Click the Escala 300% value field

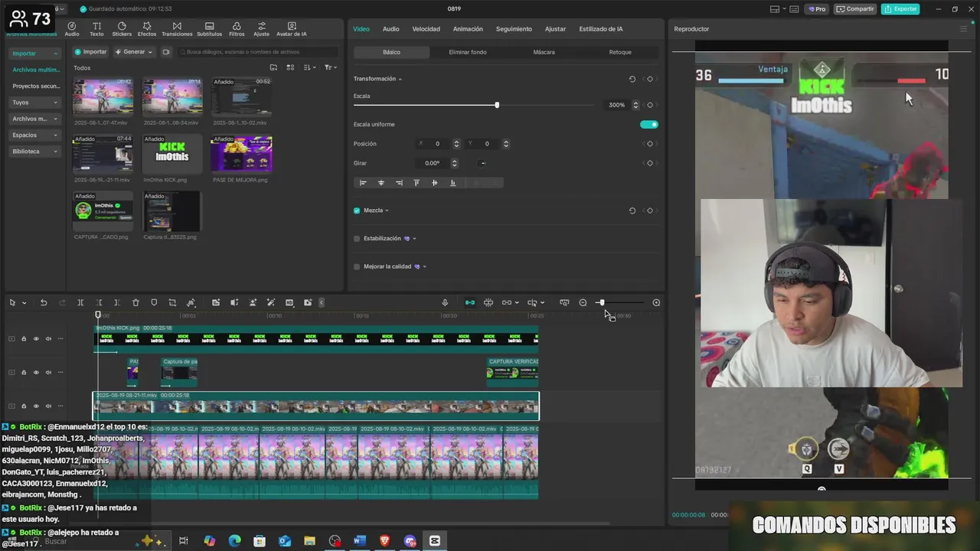(x=616, y=105)
